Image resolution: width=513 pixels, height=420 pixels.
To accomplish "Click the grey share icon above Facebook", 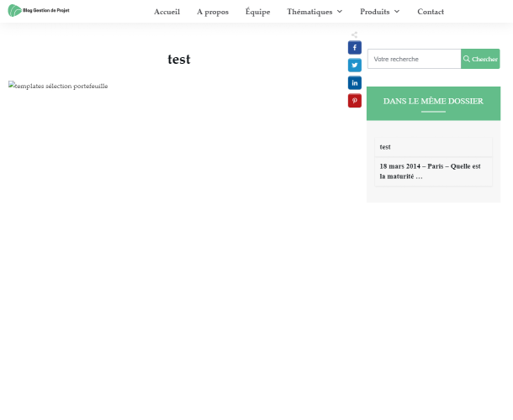I will (354, 34).
